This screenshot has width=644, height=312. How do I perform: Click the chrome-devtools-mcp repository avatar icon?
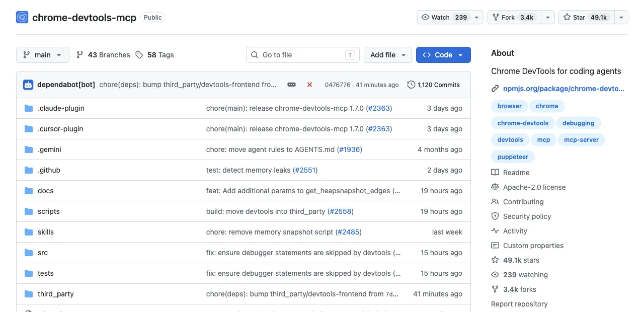coord(22,17)
